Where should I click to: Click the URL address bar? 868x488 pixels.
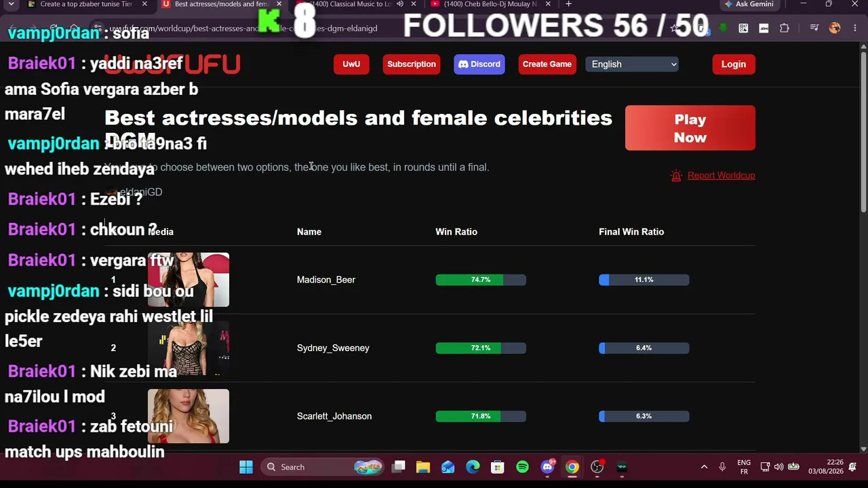(x=387, y=28)
